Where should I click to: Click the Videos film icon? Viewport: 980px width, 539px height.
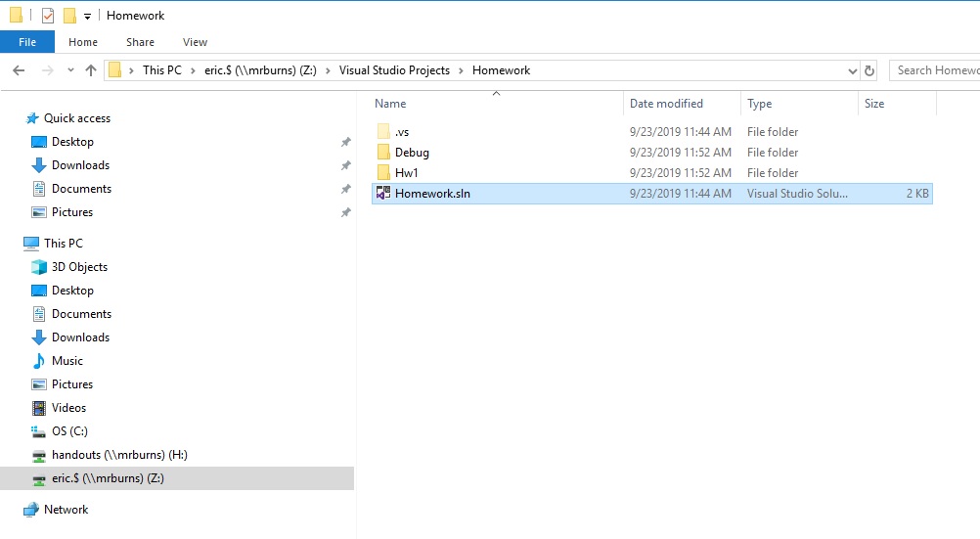[39, 408]
